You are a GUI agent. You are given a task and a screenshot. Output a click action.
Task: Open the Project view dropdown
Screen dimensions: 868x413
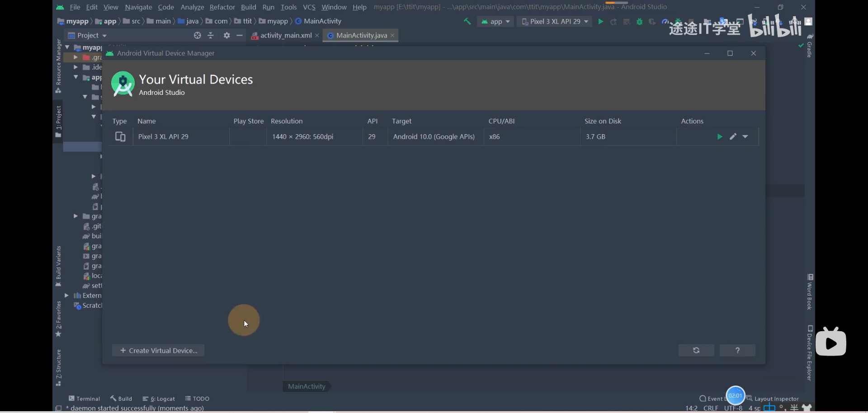[88, 35]
